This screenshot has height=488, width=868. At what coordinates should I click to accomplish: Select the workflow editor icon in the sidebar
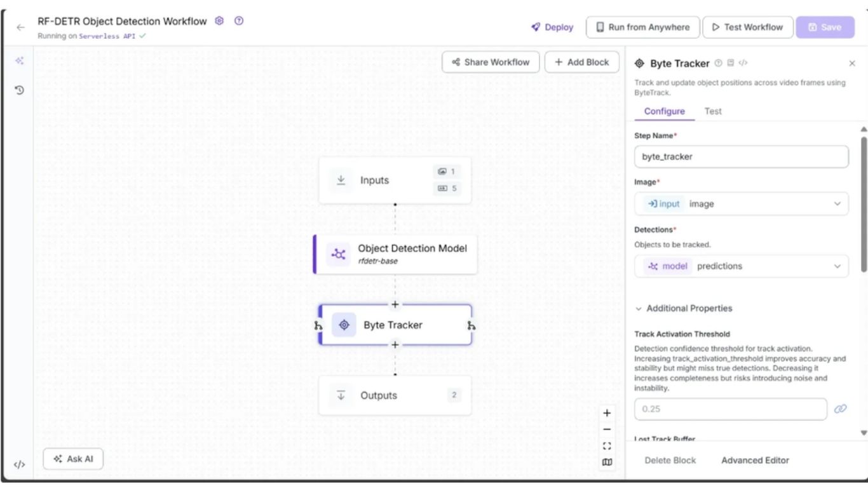click(x=18, y=60)
